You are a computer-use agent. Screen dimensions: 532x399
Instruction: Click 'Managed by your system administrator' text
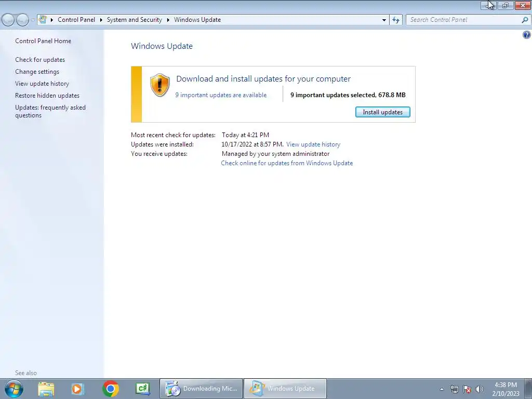click(x=275, y=154)
